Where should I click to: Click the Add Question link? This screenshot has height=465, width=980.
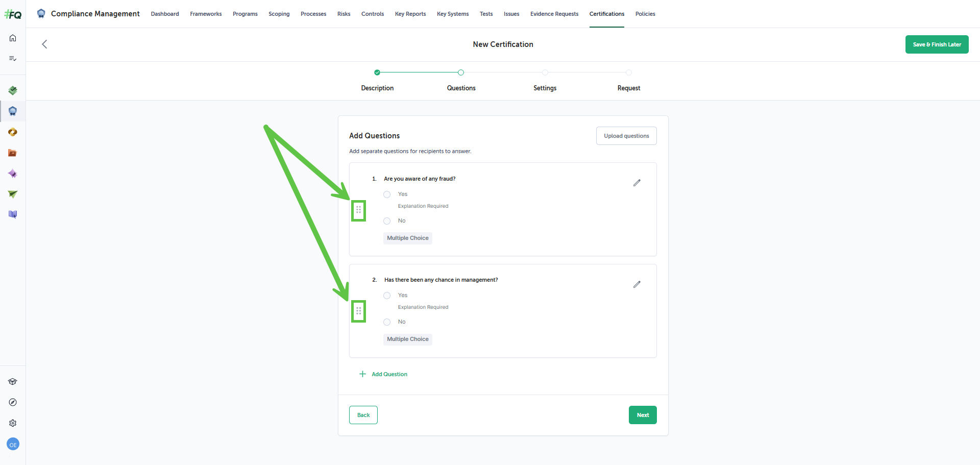[x=383, y=374]
